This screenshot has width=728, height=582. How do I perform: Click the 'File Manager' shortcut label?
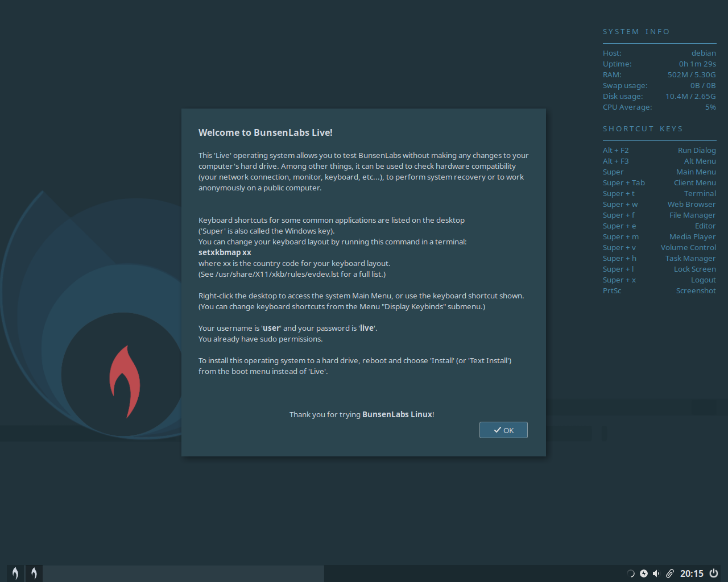[x=693, y=215]
